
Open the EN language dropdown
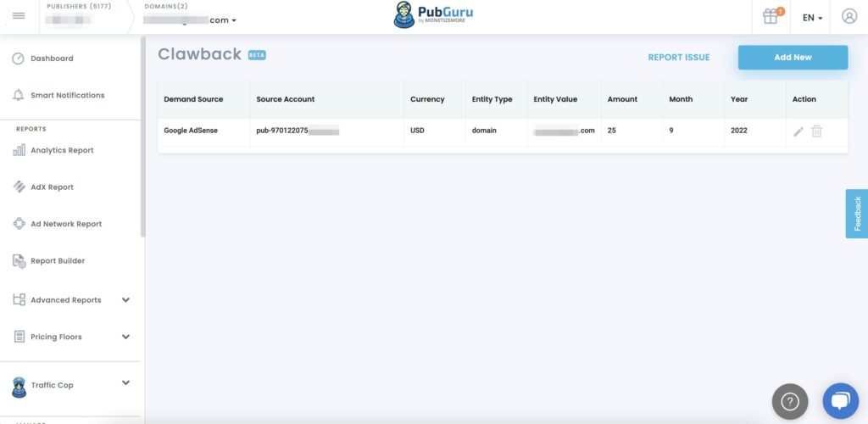813,18
